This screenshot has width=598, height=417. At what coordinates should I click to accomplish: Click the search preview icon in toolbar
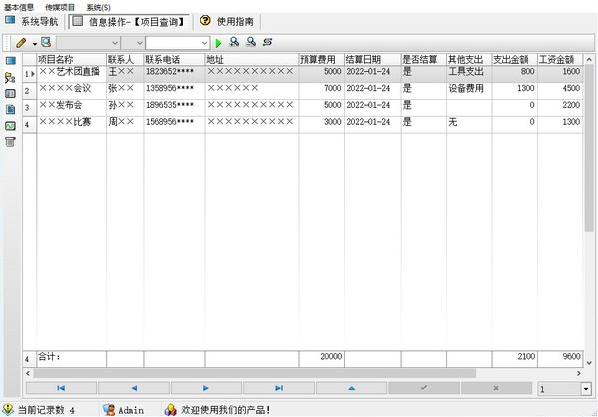[46, 42]
